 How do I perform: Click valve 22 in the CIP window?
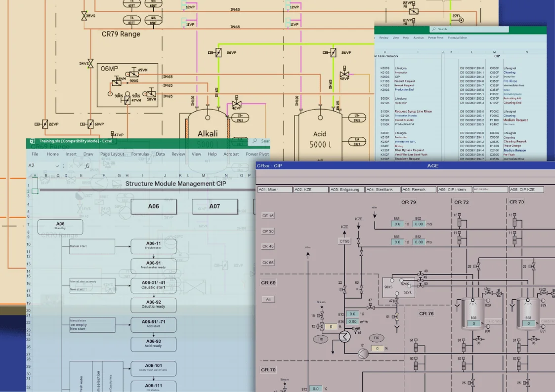pos(343,290)
